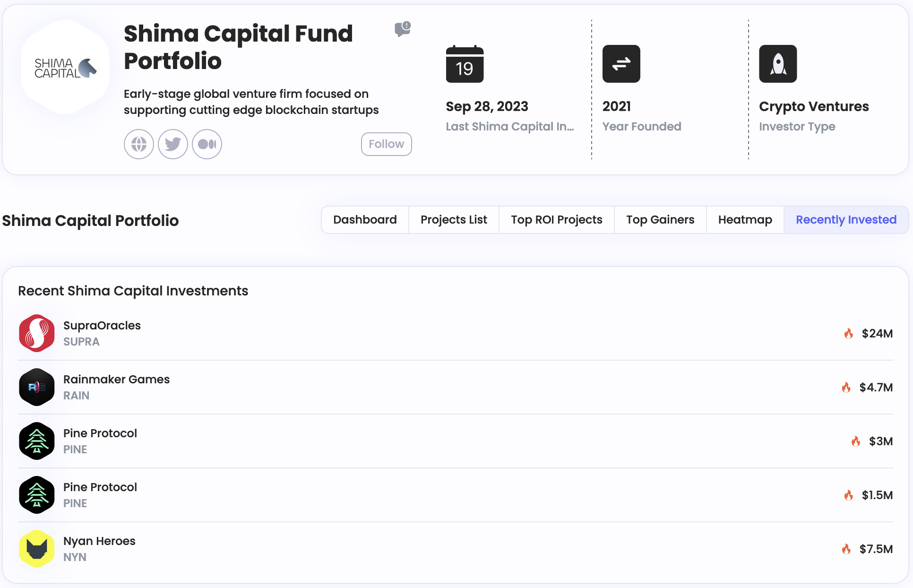Click the 2021 year founded value
This screenshot has height=588, width=913.
(x=616, y=106)
